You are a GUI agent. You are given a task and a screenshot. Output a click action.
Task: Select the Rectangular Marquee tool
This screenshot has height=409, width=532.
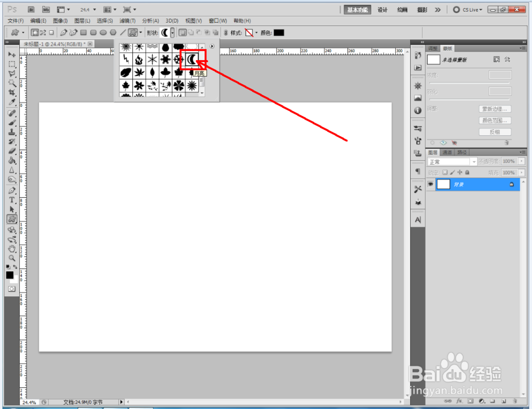tap(12, 64)
